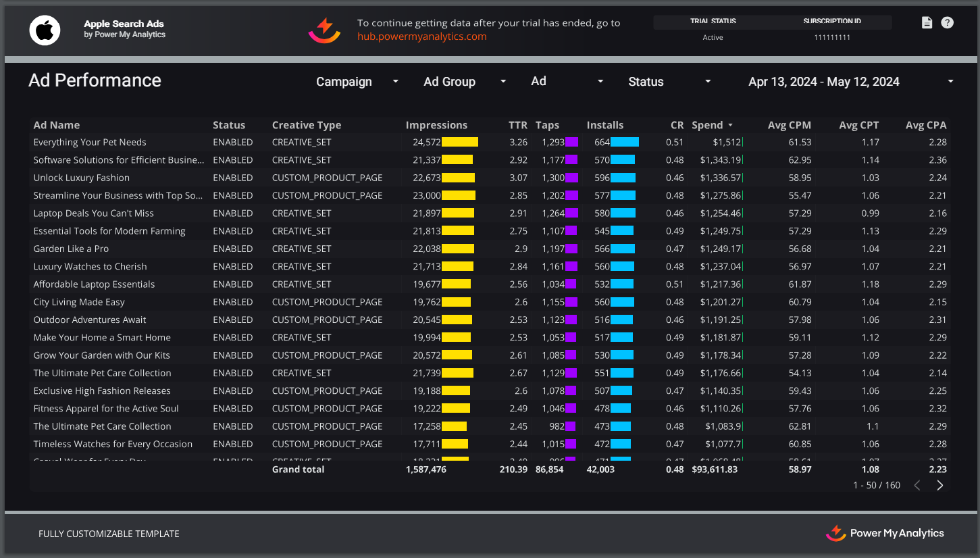Image resolution: width=980 pixels, height=558 pixels.
Task: Click the Spend column sort arrow
Action: coord(730,125)
